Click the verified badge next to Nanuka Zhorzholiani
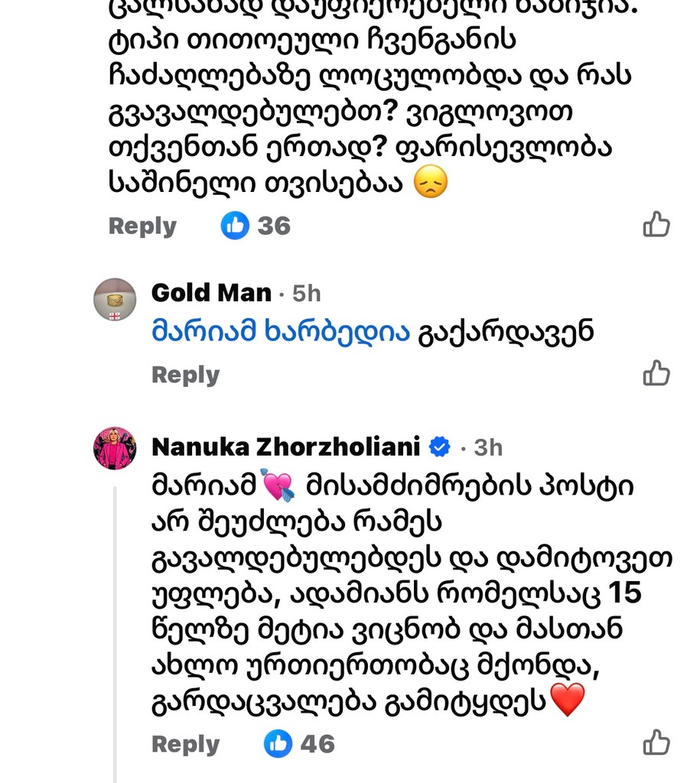 tap(439, 447)
